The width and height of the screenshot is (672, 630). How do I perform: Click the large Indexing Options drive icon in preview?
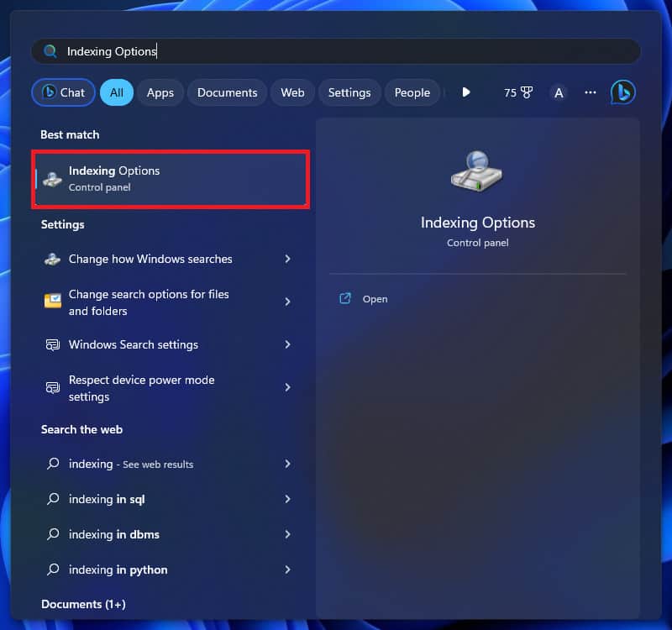pyautogui.click(x=477, y=171)
